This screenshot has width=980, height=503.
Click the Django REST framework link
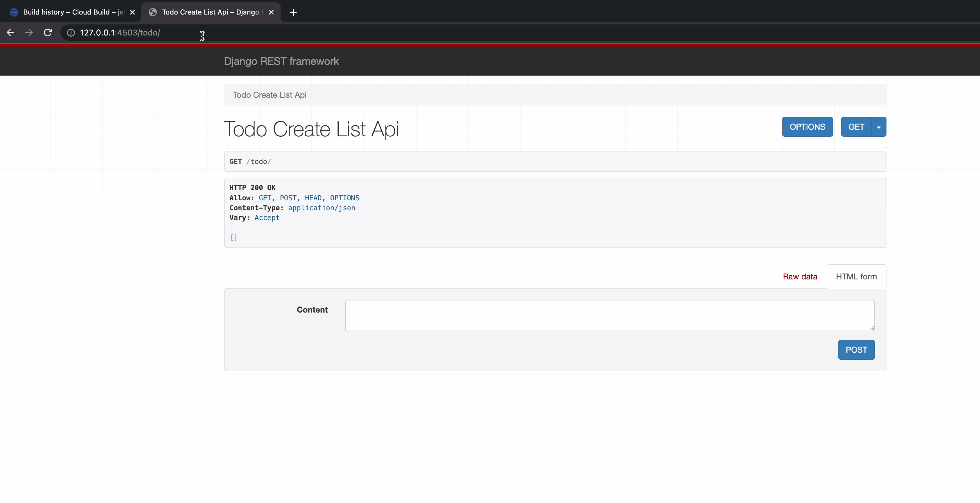281,61
